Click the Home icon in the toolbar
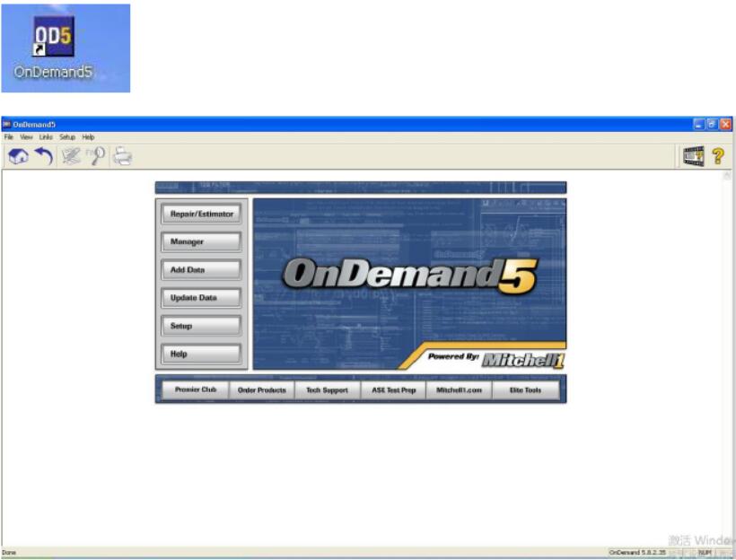Screen dimensions: 736x560 (18, 156)
